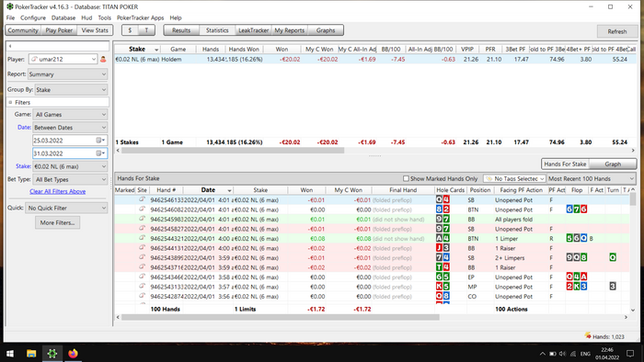
Task: Expand the Report Summary dropdown
Action: (x=68, y=74)
